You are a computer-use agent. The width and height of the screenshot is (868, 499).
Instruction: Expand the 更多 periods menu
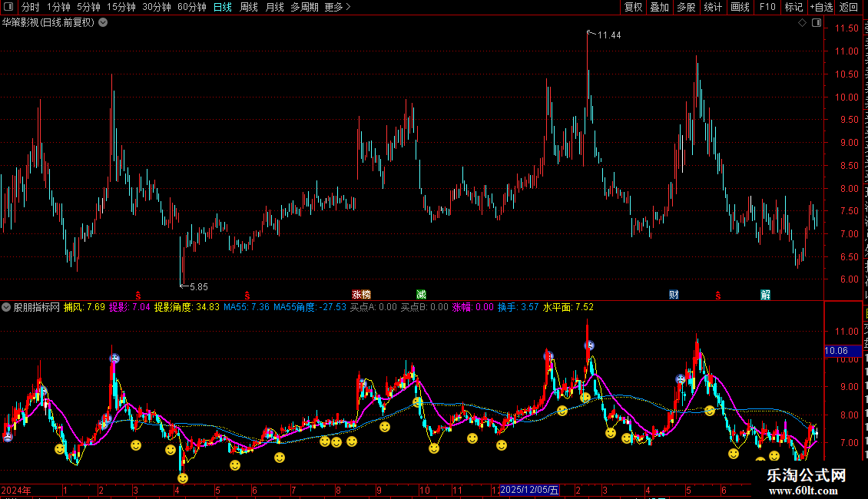(x=338, y=7)
